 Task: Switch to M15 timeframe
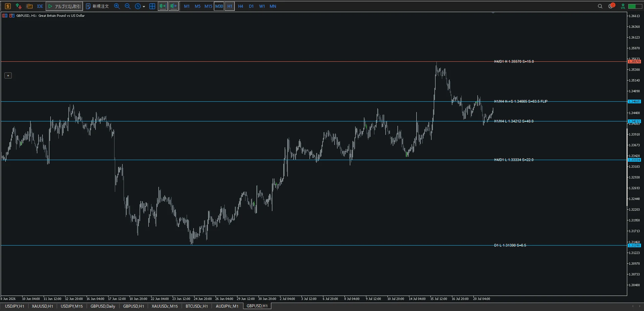(208, 6)
